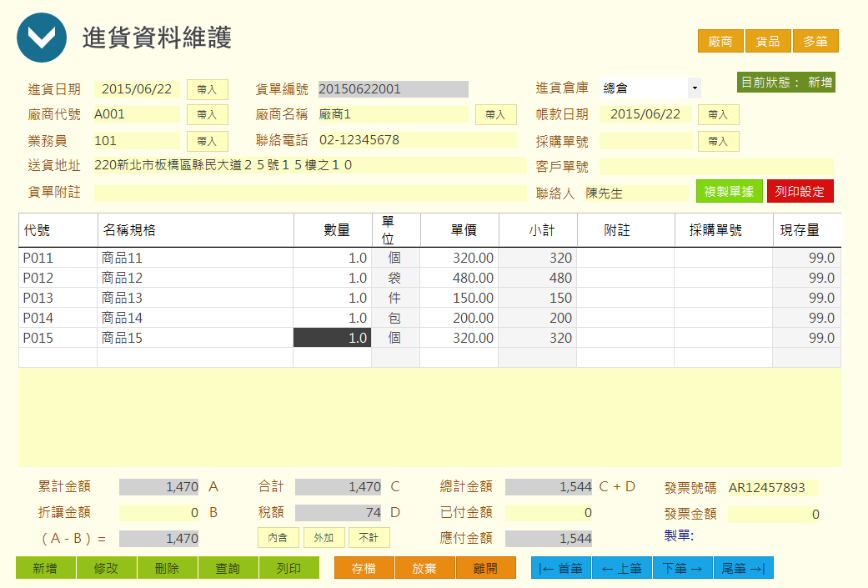The image size is (868, 588).
Task: Click the 廠商 button at top right
Action: (x=720, y=41)
